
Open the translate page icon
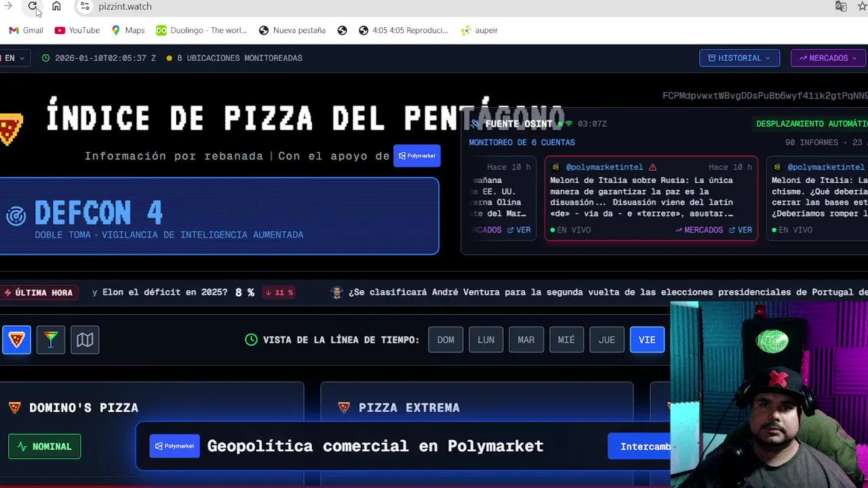coord(841,6)
